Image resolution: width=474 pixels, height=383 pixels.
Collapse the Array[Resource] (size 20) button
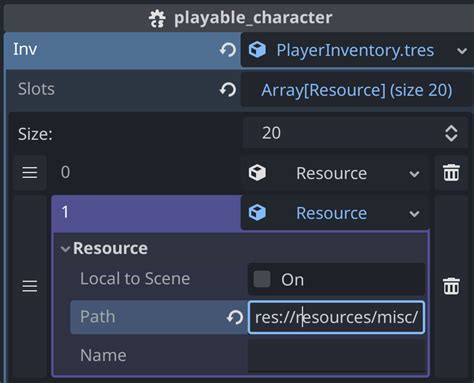coord(357,90)
